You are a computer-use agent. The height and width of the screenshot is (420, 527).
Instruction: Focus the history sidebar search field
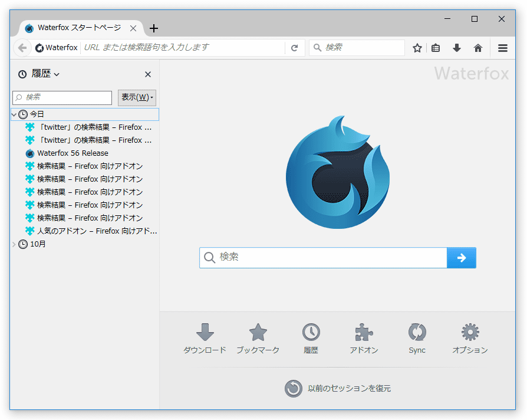click(x=62, y=97)
